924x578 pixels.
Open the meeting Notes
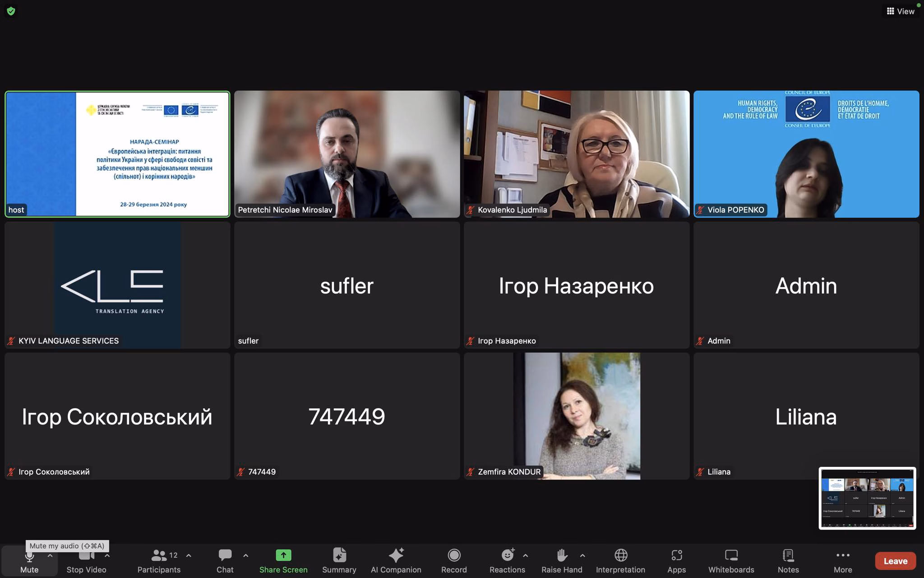(x=788, y=560)
